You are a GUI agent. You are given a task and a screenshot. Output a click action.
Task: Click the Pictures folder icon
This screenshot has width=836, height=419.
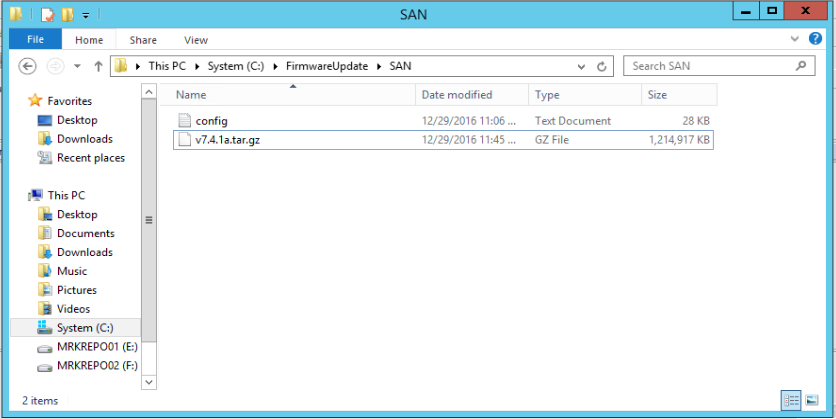[45, 290]
